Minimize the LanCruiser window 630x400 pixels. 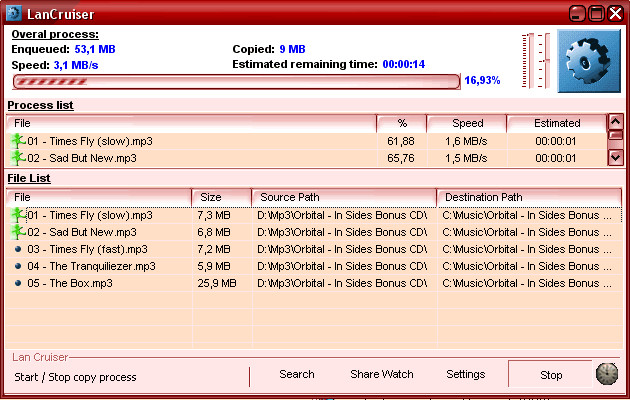[577, 14]
